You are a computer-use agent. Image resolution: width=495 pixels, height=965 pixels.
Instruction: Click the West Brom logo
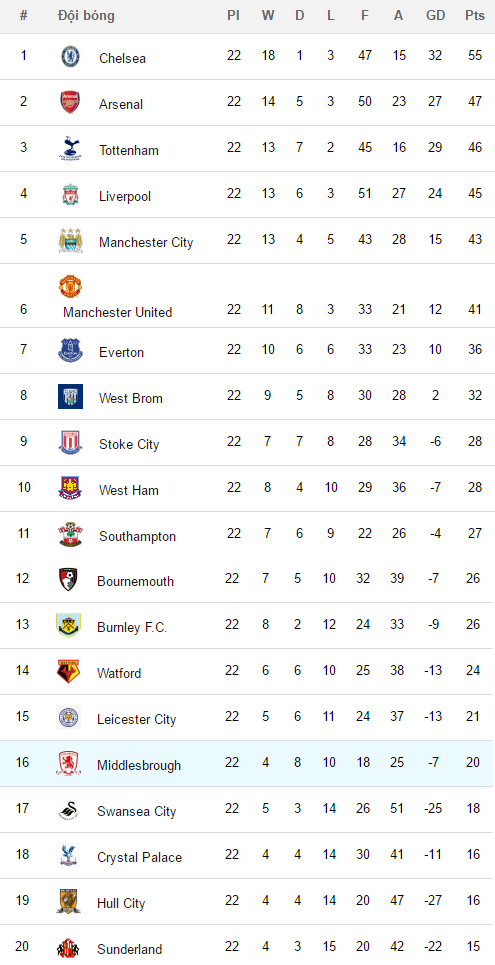pyautogui.click(x=70, y=396)
